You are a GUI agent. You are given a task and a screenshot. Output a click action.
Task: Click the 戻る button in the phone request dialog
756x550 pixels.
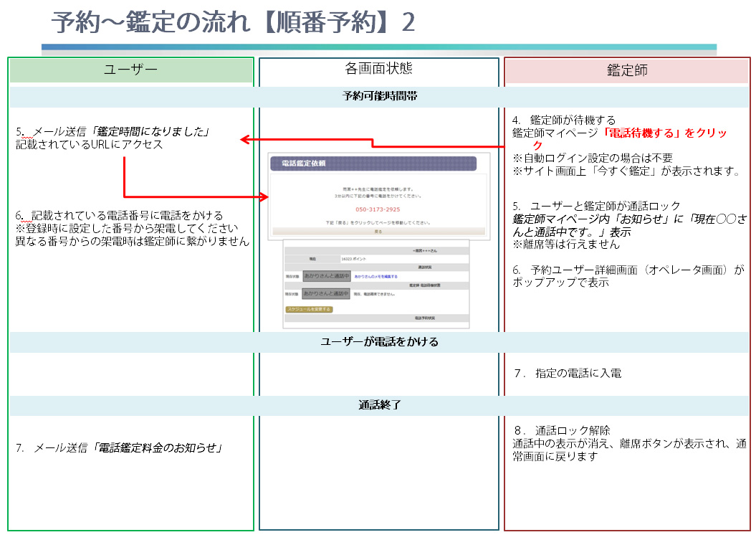point(378,232)
